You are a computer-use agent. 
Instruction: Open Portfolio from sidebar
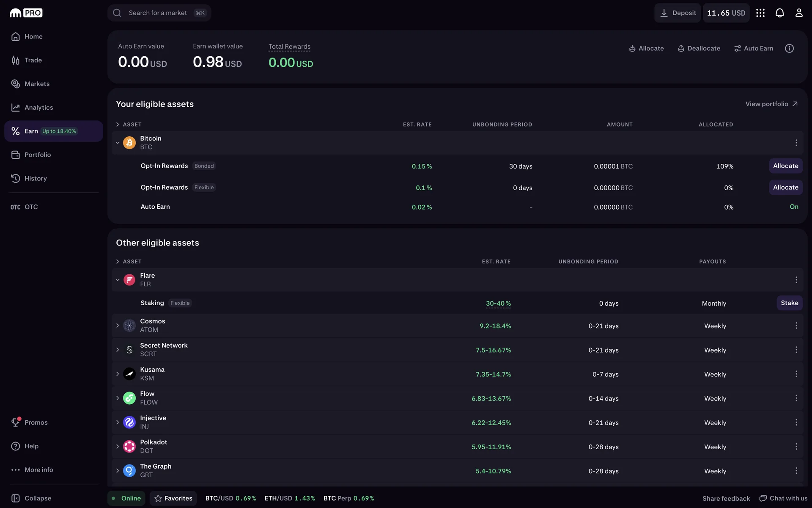(x=37, y=155)
